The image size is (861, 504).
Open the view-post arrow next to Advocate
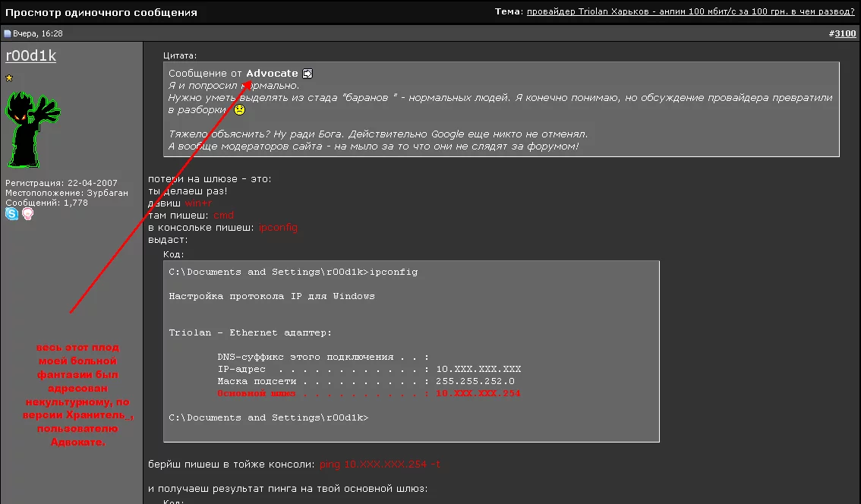coord(307,74)
